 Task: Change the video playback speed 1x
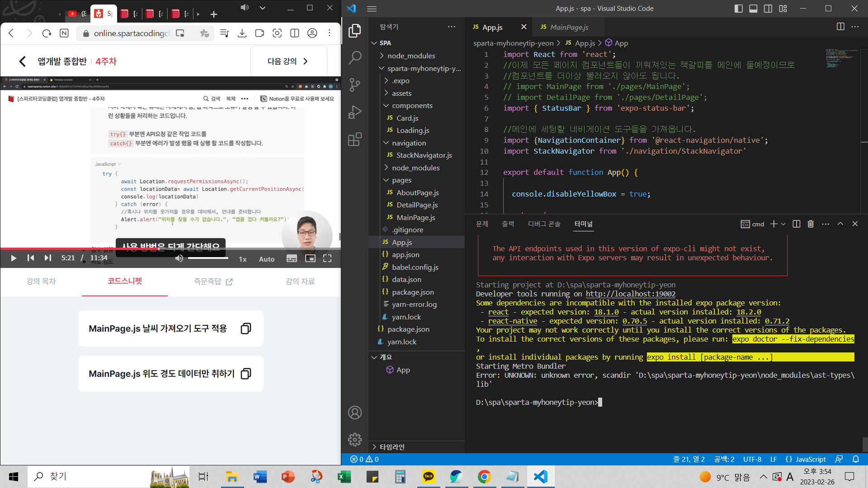[243, 259]
